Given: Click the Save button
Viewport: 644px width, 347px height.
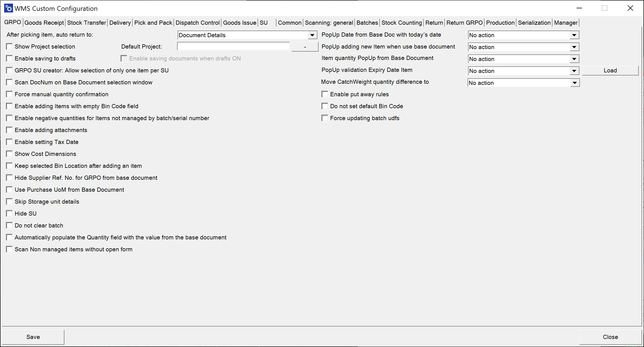Looking at the screenshot, I should (x=33, y=337).
